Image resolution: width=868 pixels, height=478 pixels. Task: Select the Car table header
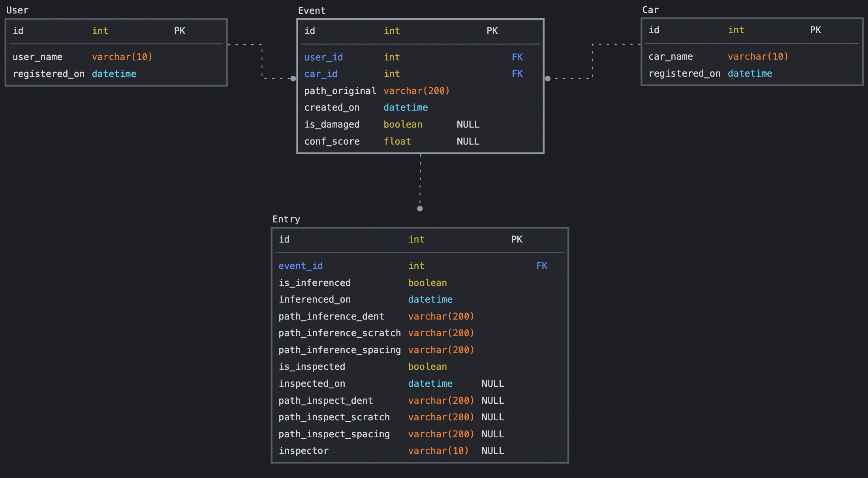click(x=650, y=9)
